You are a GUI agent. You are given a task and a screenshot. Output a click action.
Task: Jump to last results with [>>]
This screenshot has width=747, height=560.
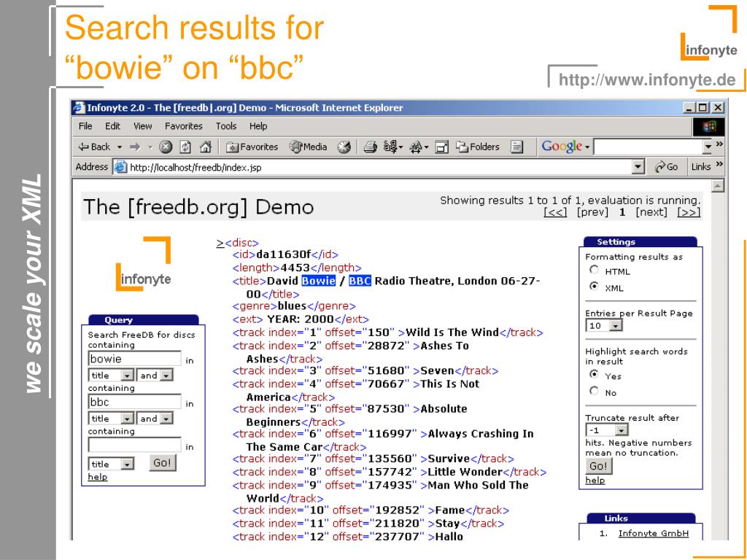[689, 212]
